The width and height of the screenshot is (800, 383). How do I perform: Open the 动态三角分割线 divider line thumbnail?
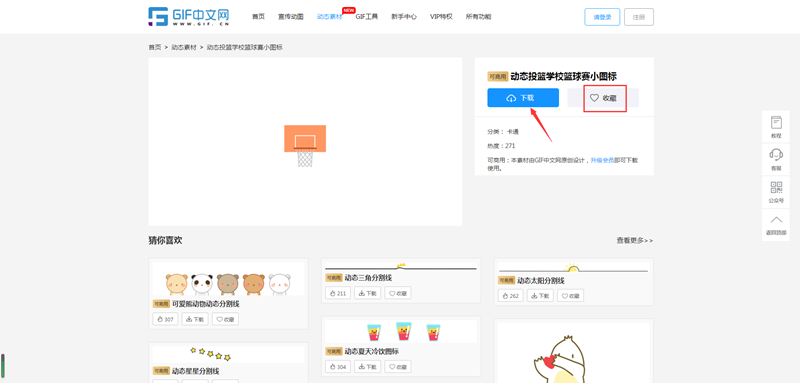click(401, 267)
